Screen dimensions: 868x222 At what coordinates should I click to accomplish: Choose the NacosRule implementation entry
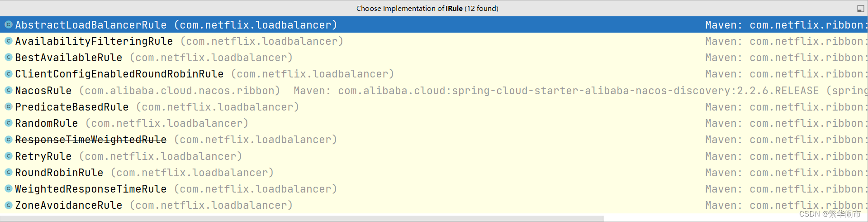(434, 91)
